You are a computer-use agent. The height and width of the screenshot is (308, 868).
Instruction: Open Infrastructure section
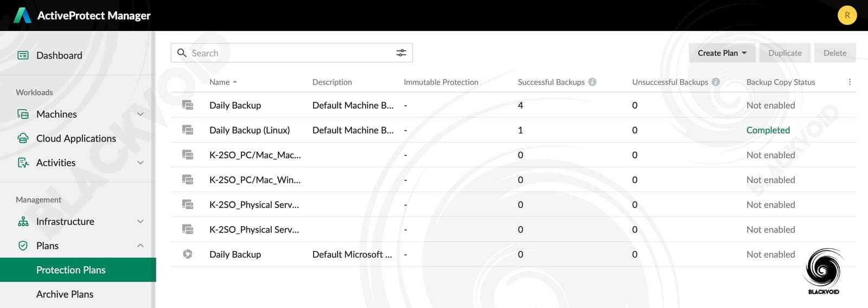tap(65, 222)
